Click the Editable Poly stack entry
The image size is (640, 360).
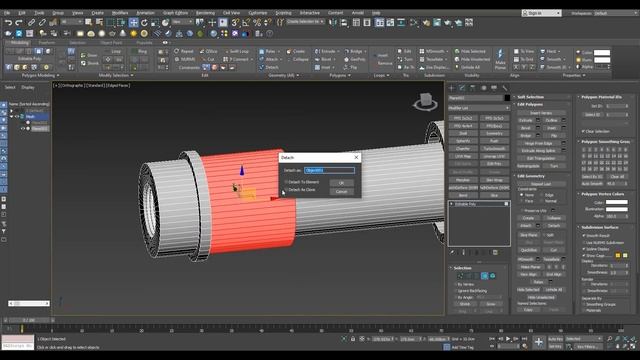pos(479,204)
